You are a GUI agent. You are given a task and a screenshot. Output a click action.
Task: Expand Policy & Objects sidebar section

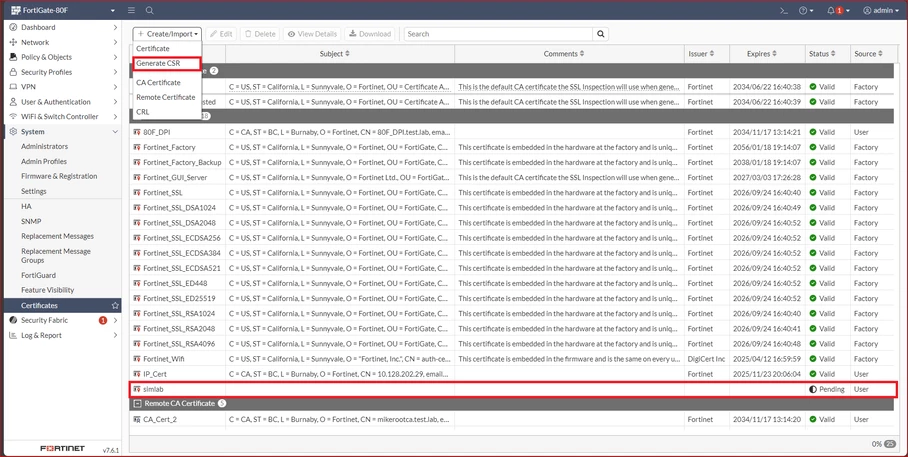click(62, 57)
